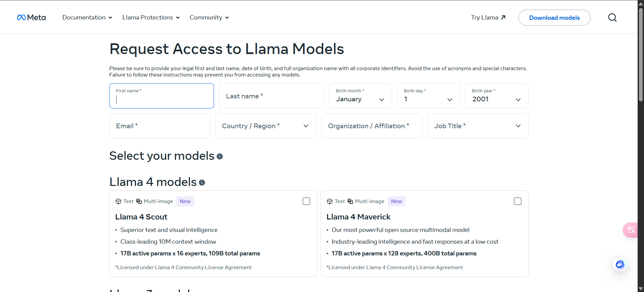
Task: Click the scrollbar up arrow
Action: pos(641,4)
